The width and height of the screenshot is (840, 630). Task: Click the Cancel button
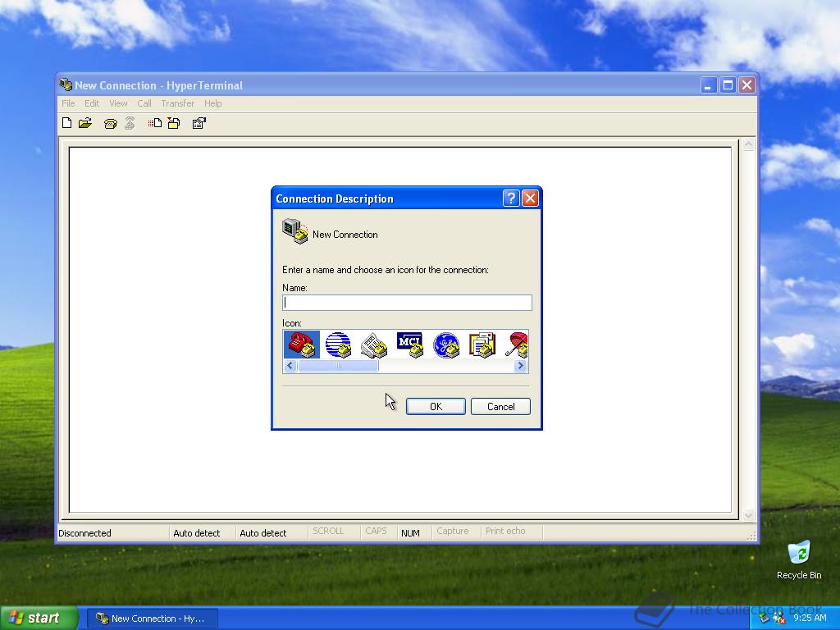(500, 407)
